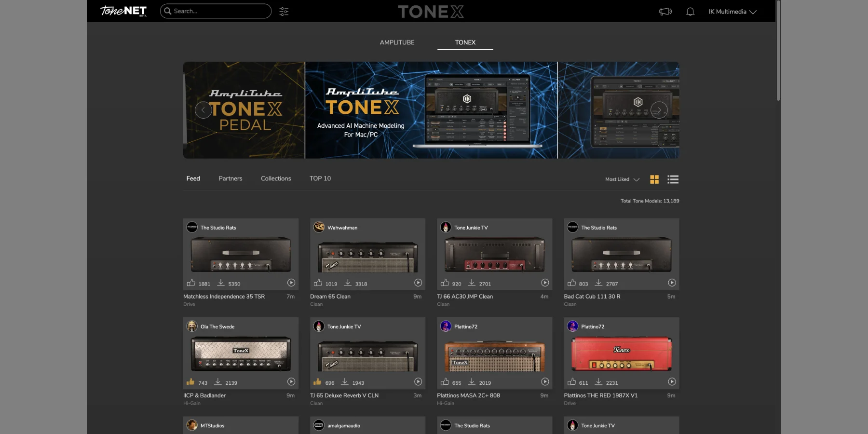Switch to grid view layout
Screen dimensions: 868x434
[654, 179]
